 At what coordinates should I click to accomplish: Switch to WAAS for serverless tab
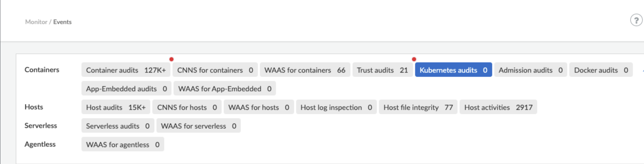pos(198,126)
